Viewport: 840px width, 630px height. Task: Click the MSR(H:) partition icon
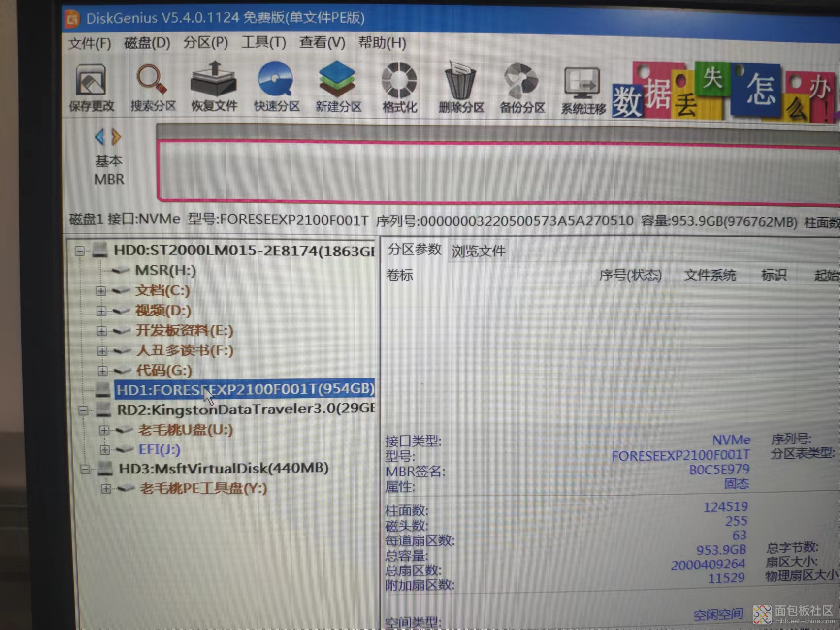point(121,270)
